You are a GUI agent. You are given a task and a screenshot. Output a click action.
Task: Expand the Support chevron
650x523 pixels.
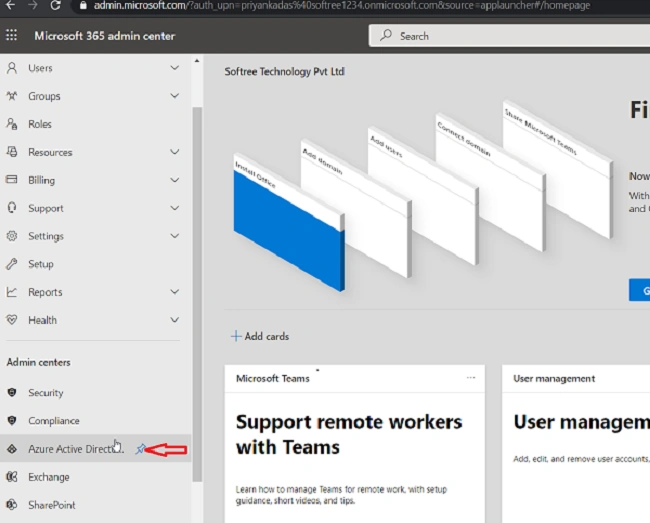click(x=175, y=208)
